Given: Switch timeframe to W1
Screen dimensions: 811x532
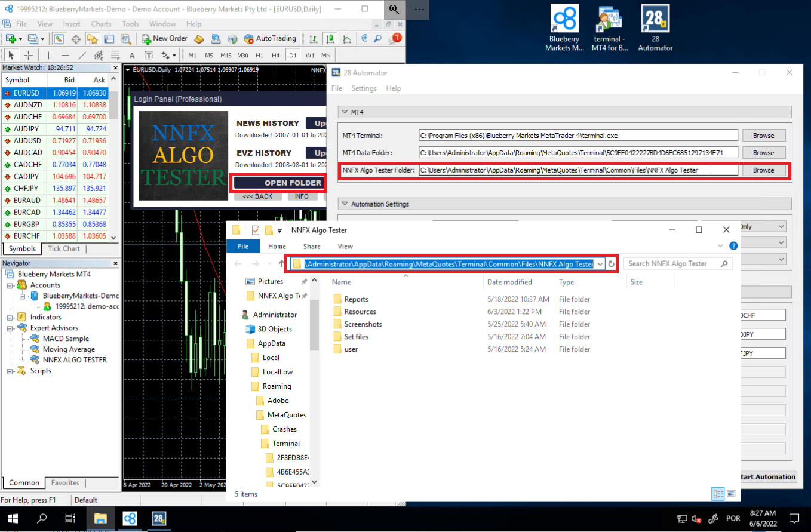Looking at the screenshot, I should tap(309, 56).
